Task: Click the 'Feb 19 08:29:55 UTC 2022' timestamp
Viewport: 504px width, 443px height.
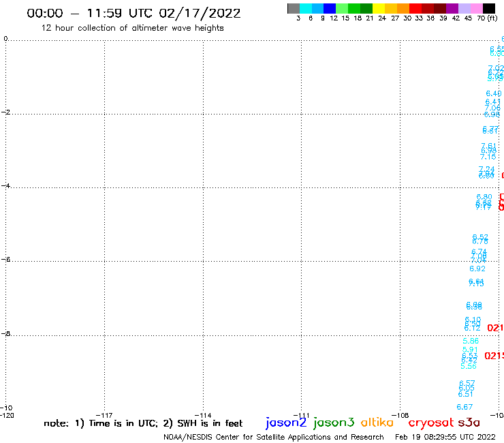Action: point(445,437)
